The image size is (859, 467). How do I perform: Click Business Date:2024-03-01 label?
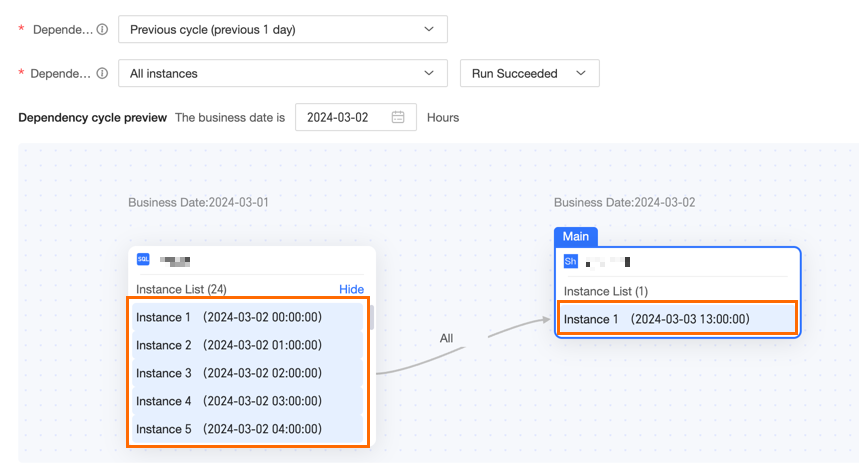[x=198, y=202]
